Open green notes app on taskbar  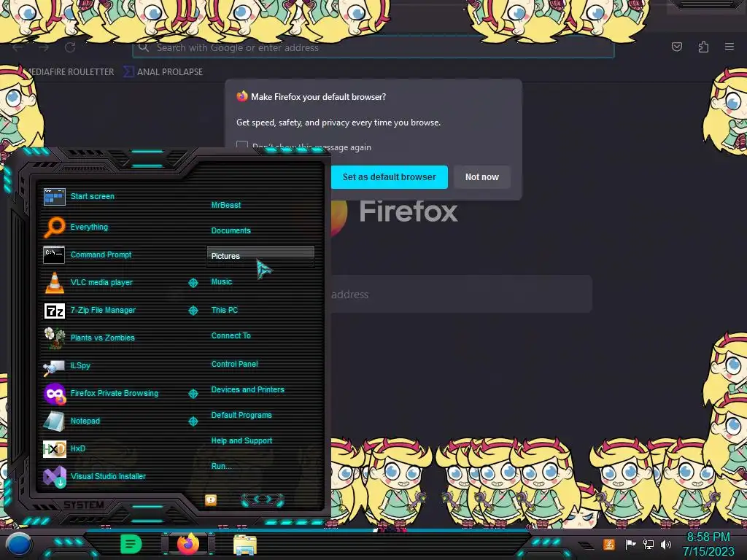tap(131, 544)
